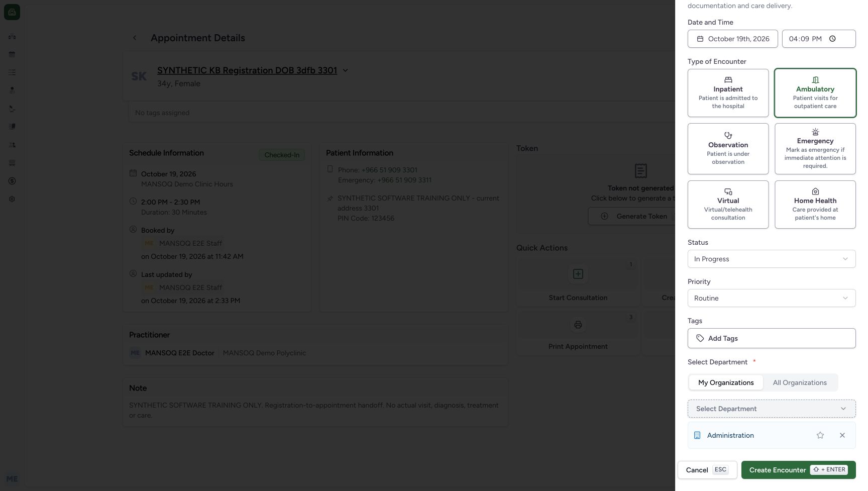Choose the Home Health encounter type
868x491 pixels.
pyautogui.click(x=815, y=205)
